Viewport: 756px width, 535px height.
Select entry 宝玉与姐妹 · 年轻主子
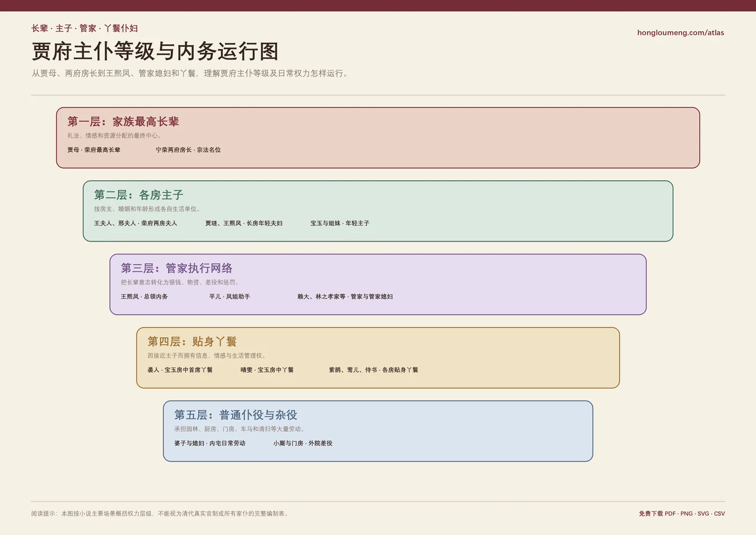[340, 223]
